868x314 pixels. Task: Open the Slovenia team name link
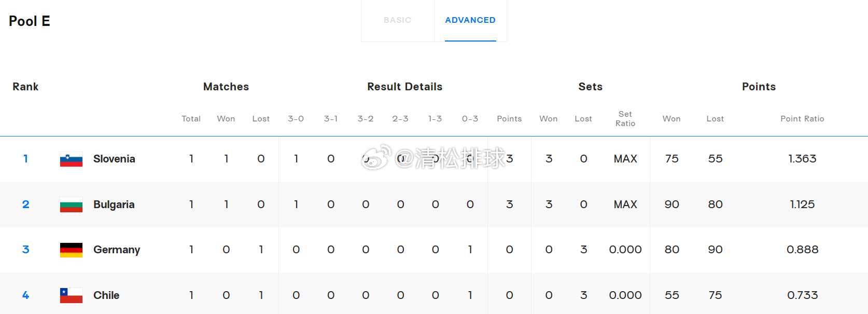tap(114, 159)
